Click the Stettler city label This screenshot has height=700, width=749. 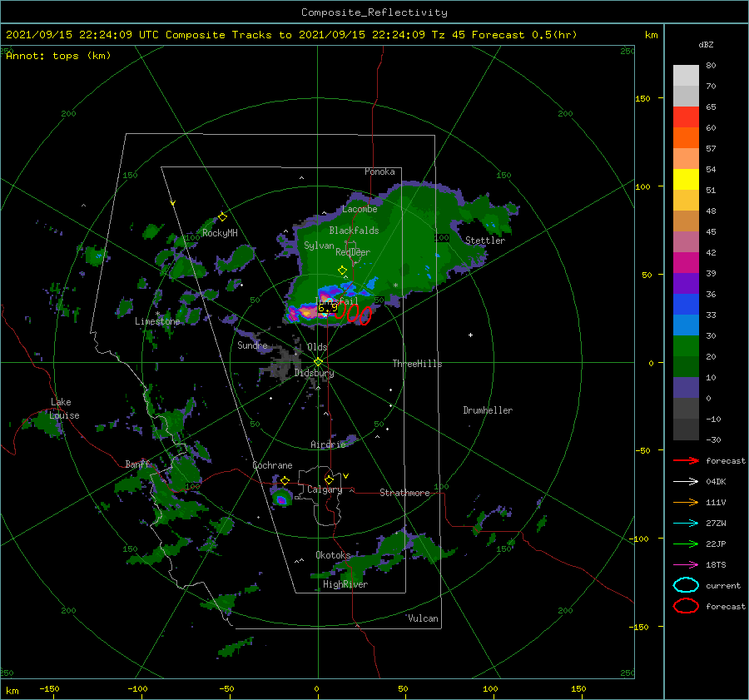(485, 241)
